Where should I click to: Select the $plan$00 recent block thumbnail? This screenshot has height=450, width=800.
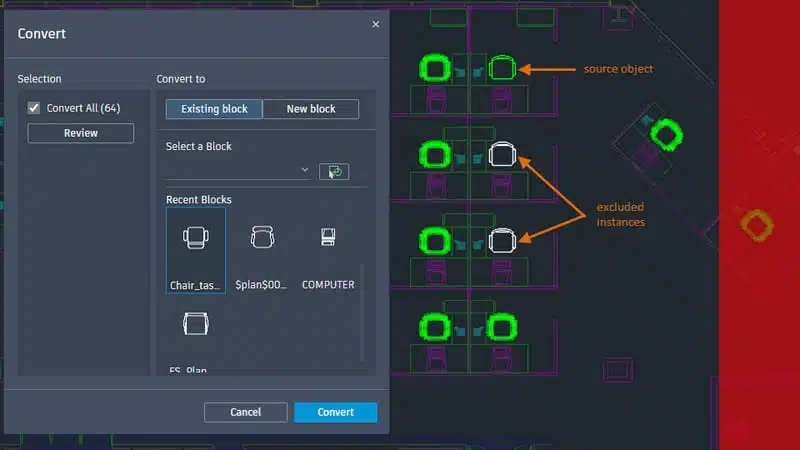click(x=262, y=250)
